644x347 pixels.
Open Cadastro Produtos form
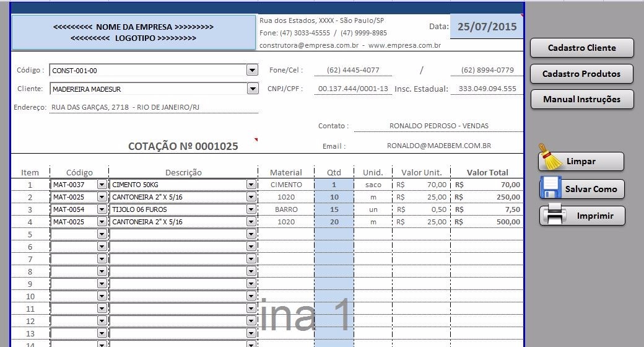coord(581,74)
